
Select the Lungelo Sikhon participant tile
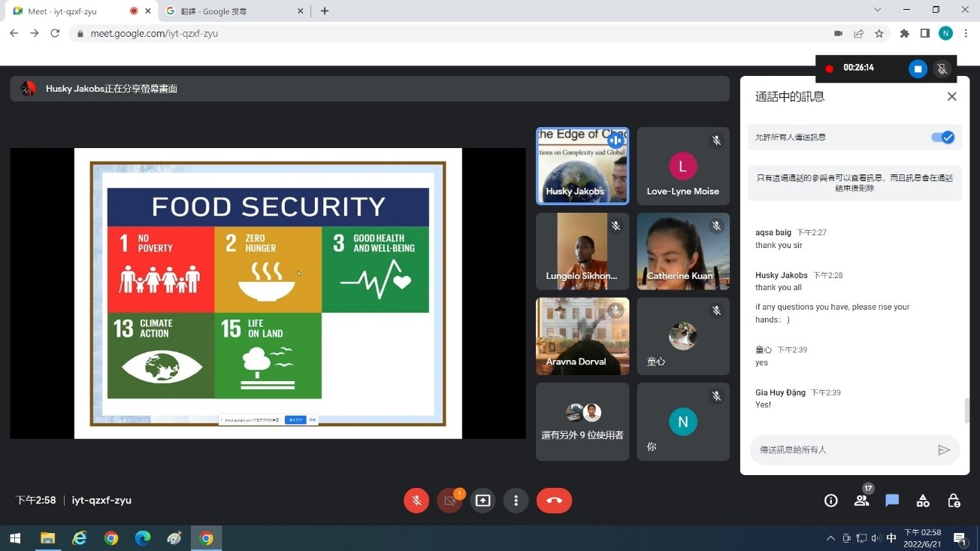582,251
